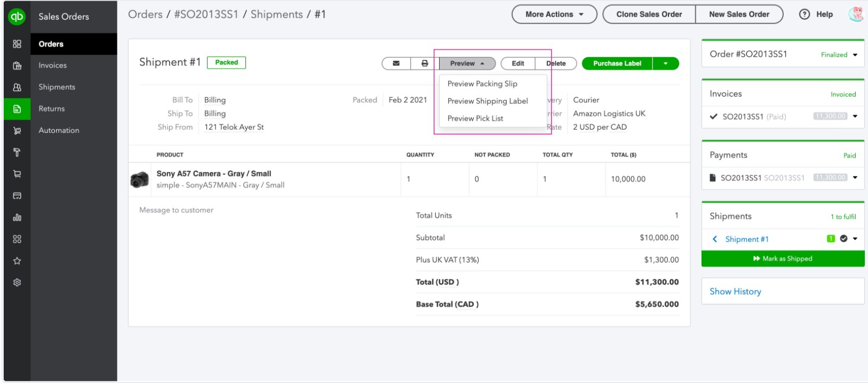
Task: Click the Help question mark icon
Action: coord(804,14)
